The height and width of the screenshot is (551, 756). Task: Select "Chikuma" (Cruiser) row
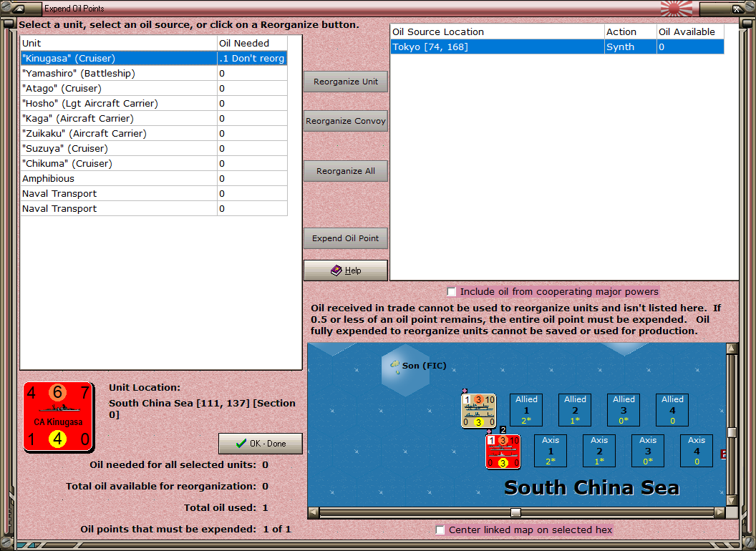click(x=154, y=163)
